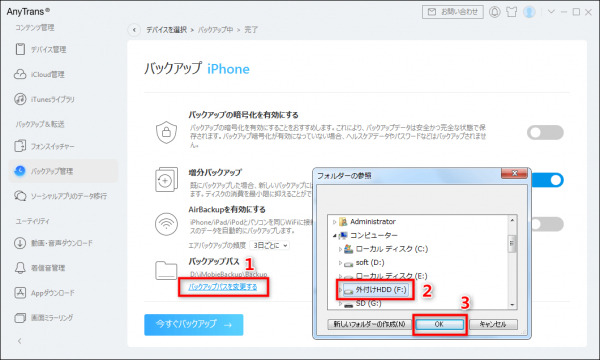The image size is (600, 360).
Task: Open notifications bell icon in title bar
Action: click(495, 12)
